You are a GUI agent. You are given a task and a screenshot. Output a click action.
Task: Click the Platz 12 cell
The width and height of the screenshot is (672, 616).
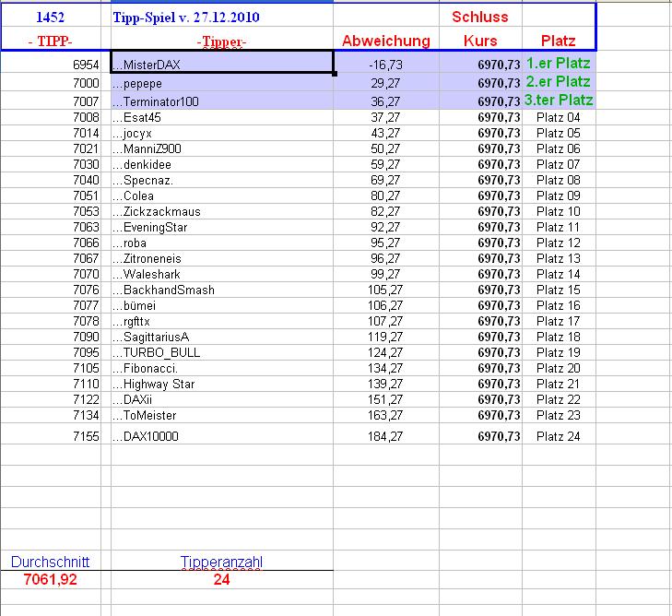pyautogui.click(x=559, y=243)
